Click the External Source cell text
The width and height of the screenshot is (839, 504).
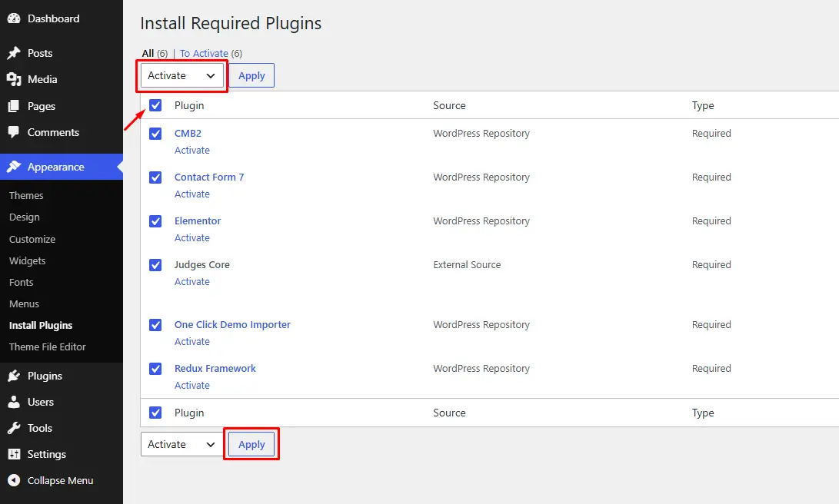(467, 264)
